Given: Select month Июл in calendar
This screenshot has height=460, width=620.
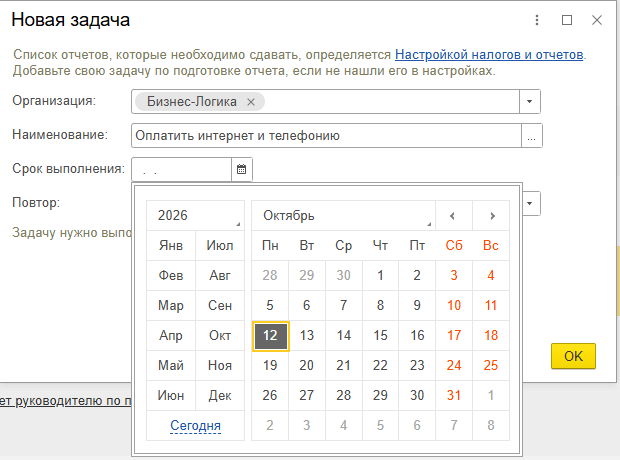Looking at the screenshot, I should 220,246.
